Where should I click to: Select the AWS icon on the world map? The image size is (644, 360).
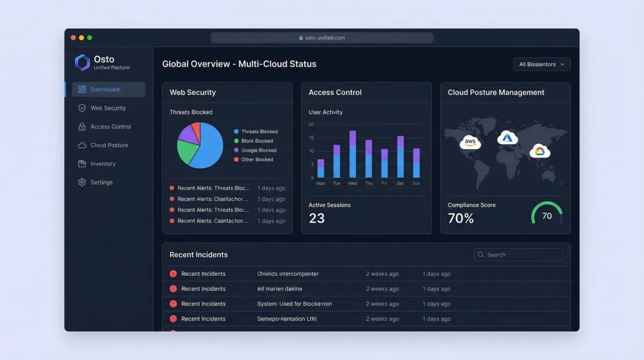click(x=470, y=142)
